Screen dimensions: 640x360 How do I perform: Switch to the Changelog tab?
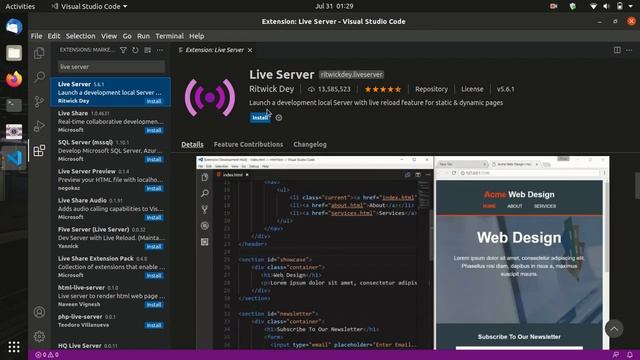pos(310,144)
